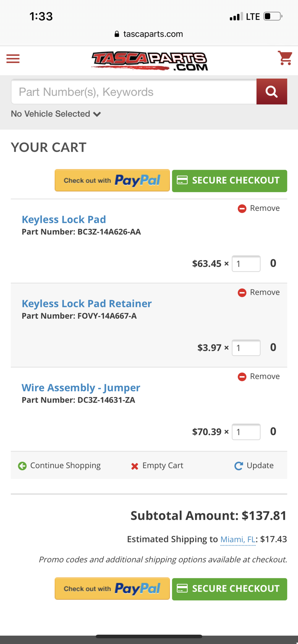Screen dimensions: 298x644
Task: Open the shopping cart icon
Action: click(x=284, y=58)
